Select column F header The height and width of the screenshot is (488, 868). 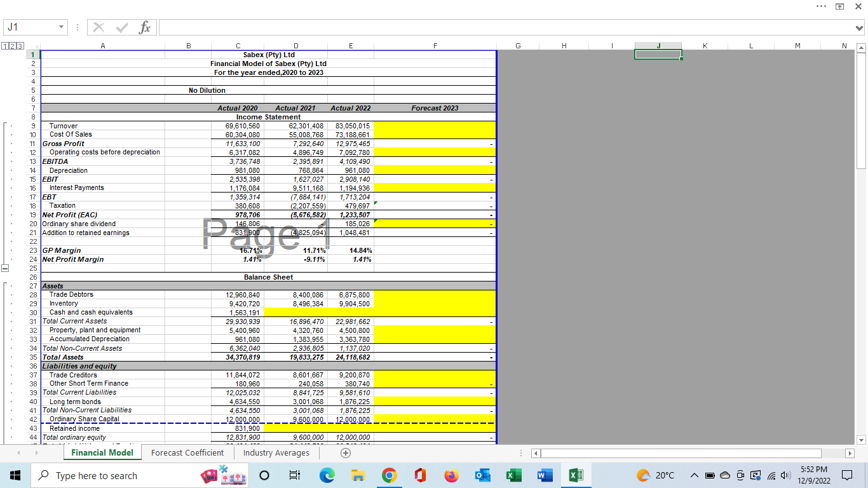click(435, 46)
